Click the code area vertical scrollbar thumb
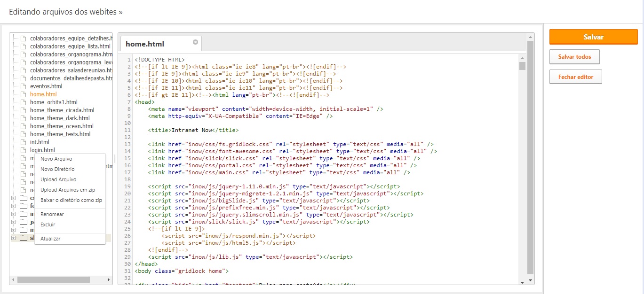644x294 pixels. (x=522, y=66)
